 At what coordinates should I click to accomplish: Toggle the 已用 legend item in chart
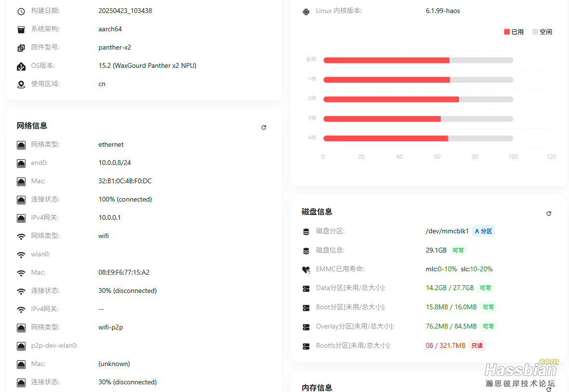pyautogui.click(x=514, y=32)
